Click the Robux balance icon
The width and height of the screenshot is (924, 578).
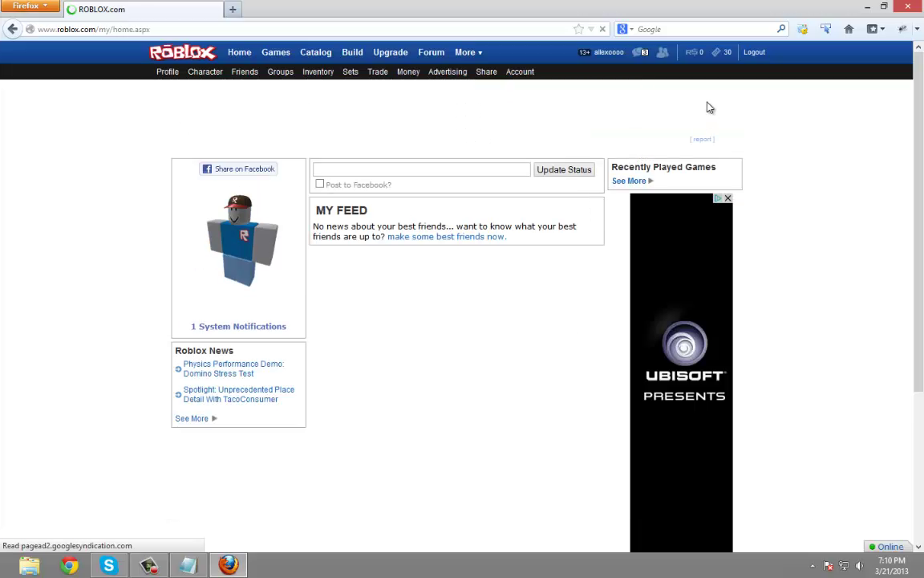(691, 52)
